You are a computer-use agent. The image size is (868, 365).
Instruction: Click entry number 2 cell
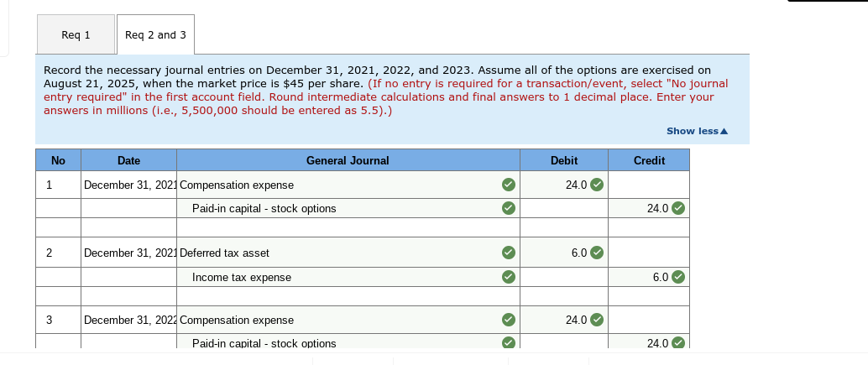[58, 253]
